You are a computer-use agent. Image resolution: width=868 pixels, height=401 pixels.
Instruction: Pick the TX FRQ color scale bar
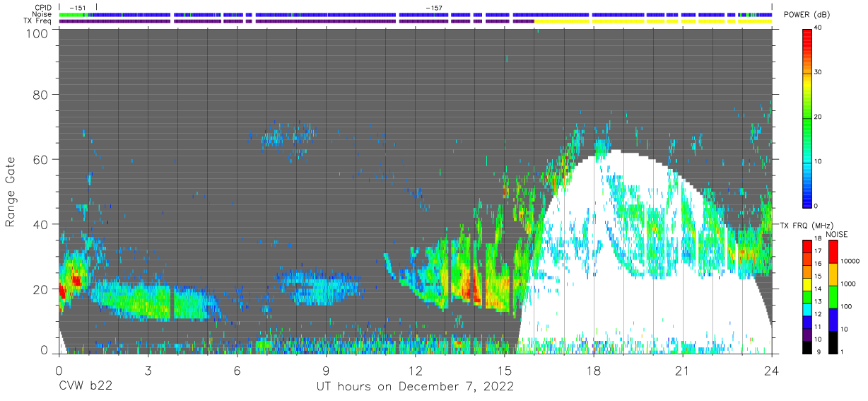pos(807,296)
